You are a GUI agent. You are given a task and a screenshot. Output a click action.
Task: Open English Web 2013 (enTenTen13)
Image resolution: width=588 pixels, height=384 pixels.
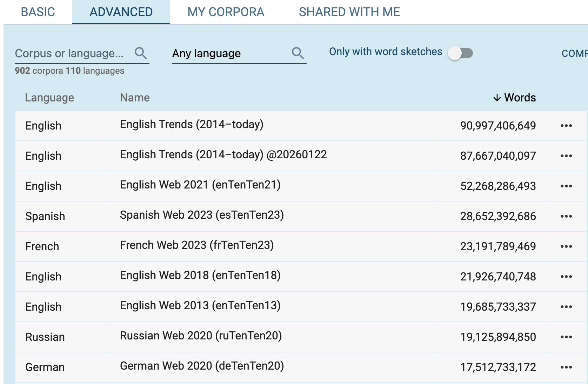[x=200, y=306]
